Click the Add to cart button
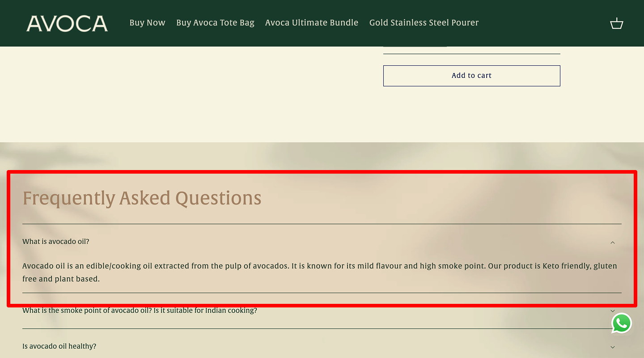 point(471,76)
